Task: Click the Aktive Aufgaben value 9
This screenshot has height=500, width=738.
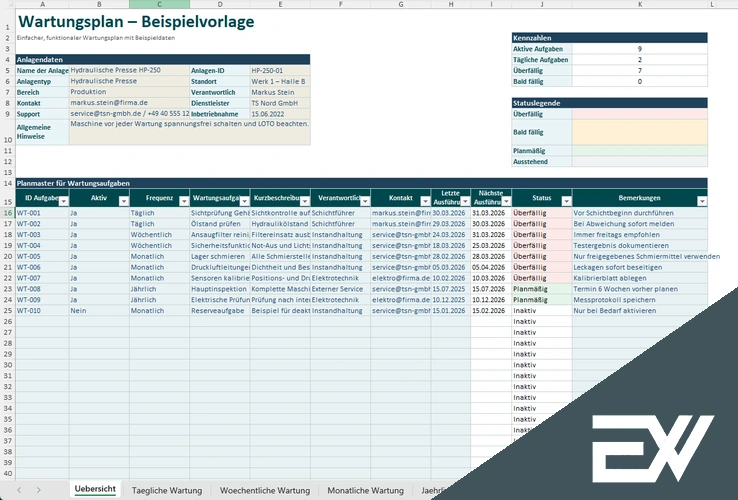Action: tap(640, 49)
